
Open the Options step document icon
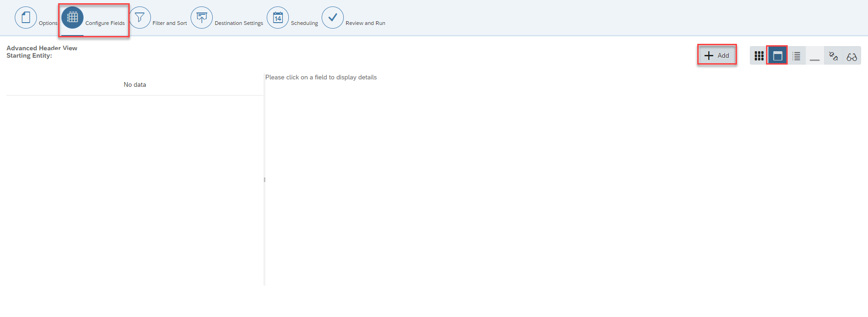[x=26, y=18]
